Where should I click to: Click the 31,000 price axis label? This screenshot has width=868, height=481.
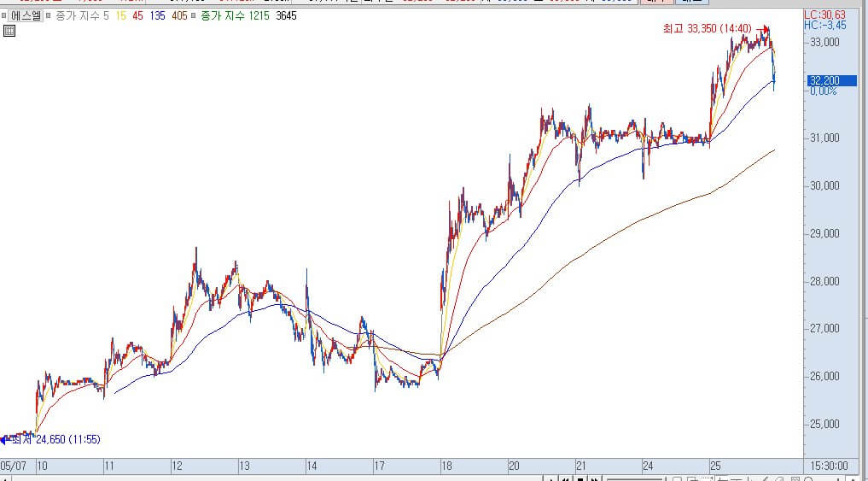click(824, 138)
